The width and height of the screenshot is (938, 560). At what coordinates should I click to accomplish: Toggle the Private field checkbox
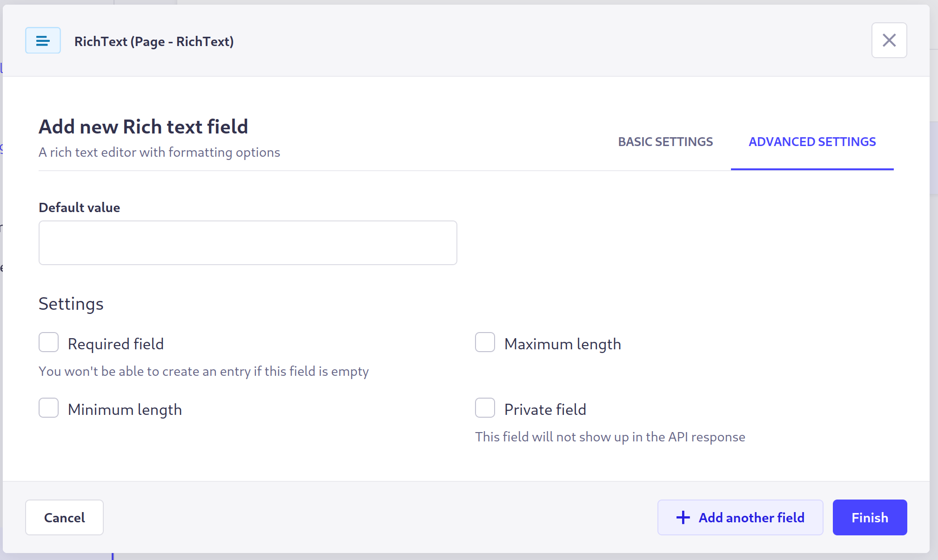pos(485,408)
